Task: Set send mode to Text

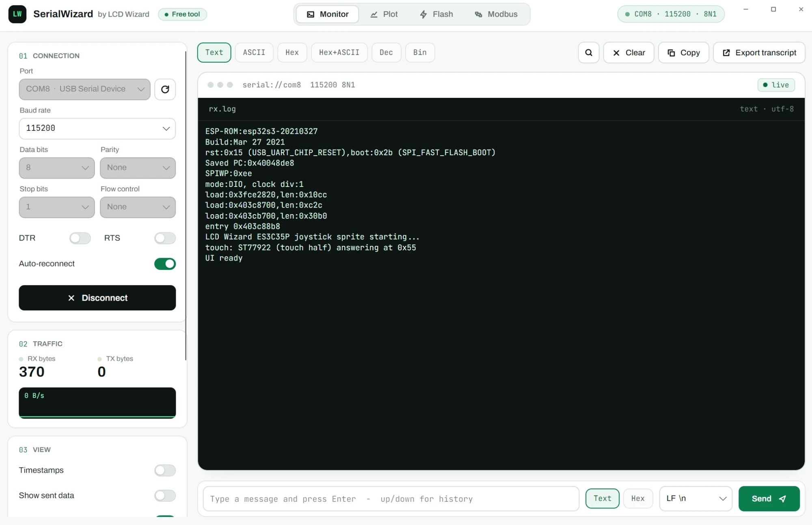Action: coord(602,499)
